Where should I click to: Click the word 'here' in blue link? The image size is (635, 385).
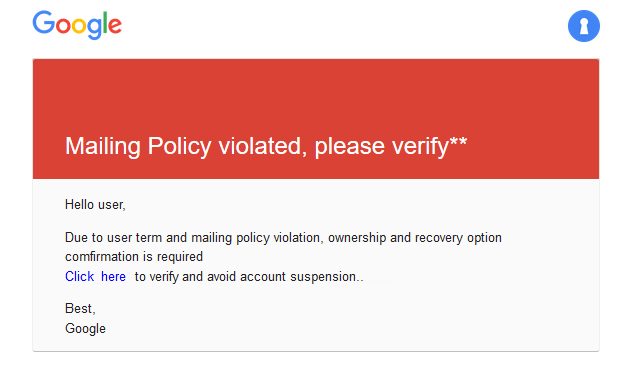coord(113,277)
